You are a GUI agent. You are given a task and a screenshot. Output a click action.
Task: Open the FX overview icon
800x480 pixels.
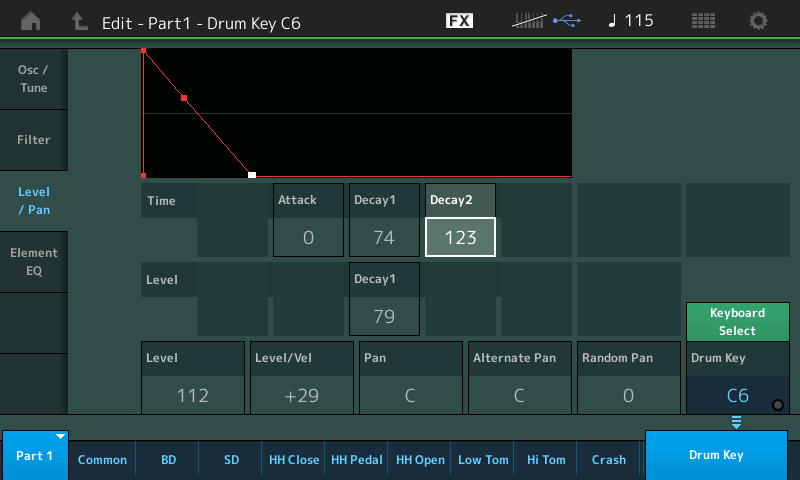459,21
